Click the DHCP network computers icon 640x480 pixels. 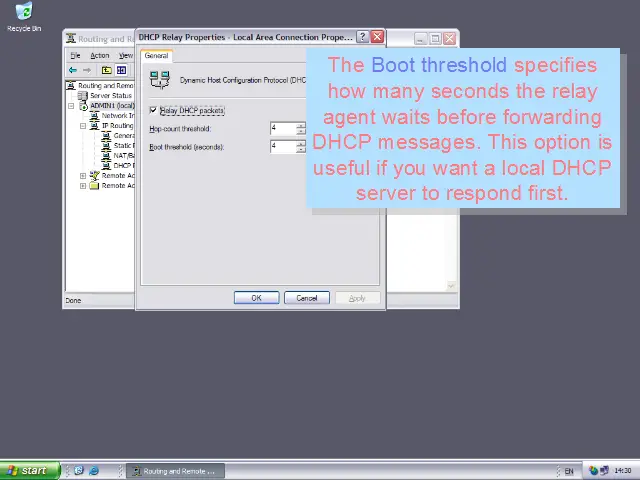(x=160, y=80)
